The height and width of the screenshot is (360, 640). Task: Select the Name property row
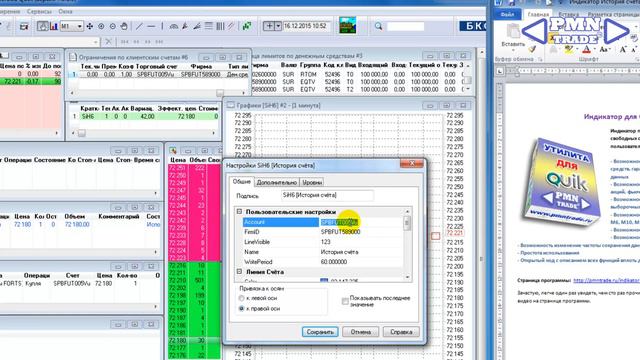(x=322, y=252)
